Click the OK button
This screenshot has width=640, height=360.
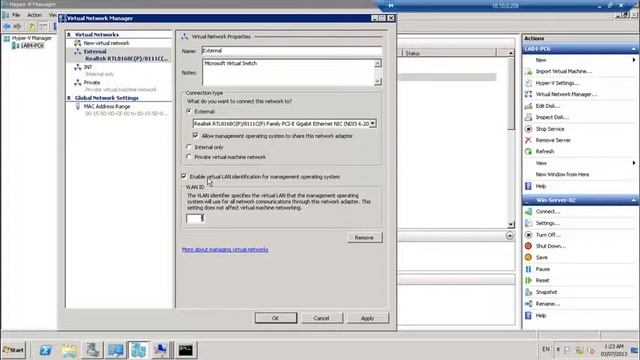(x=276, y=318)
